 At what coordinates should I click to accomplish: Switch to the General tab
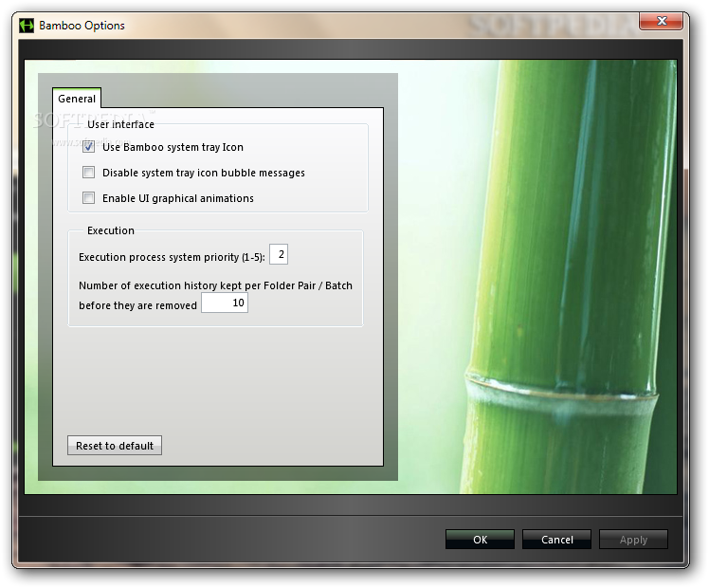tap(77, 99)
